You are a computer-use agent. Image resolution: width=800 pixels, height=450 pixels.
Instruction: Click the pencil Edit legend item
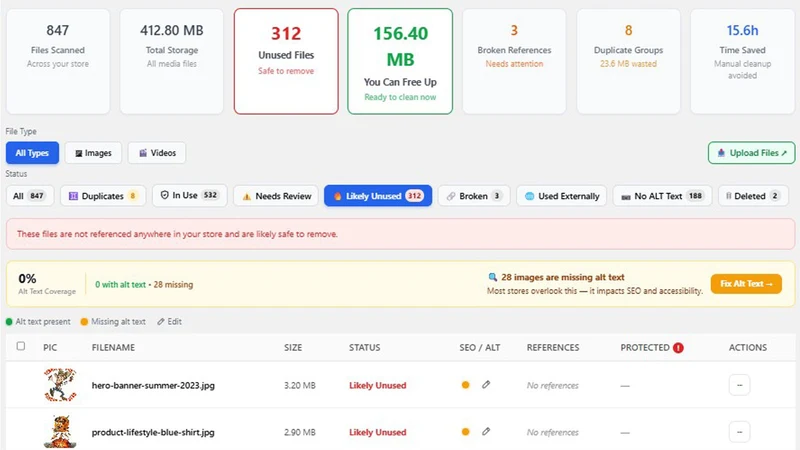click(169, 321)
